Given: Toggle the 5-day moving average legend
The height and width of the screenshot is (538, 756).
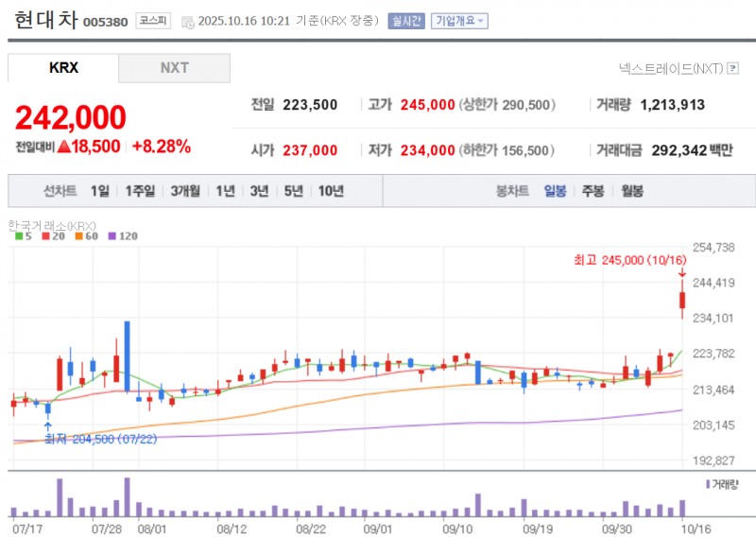Looking at the screenshot, I should pos(22,236).
